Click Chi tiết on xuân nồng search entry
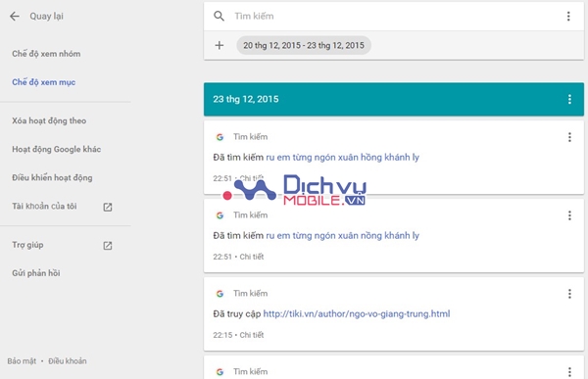The height and width of the screenshot is (379, 588). tap(252, 257)
